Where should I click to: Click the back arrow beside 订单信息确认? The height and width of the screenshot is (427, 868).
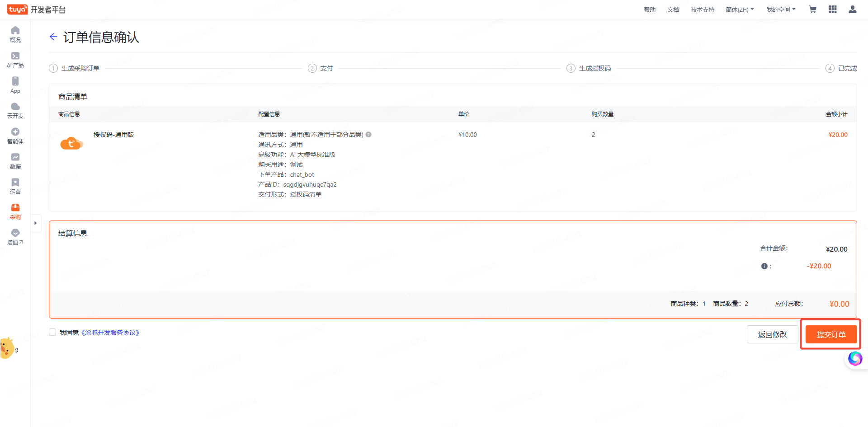pyautogui.click(x=53, y=37)
